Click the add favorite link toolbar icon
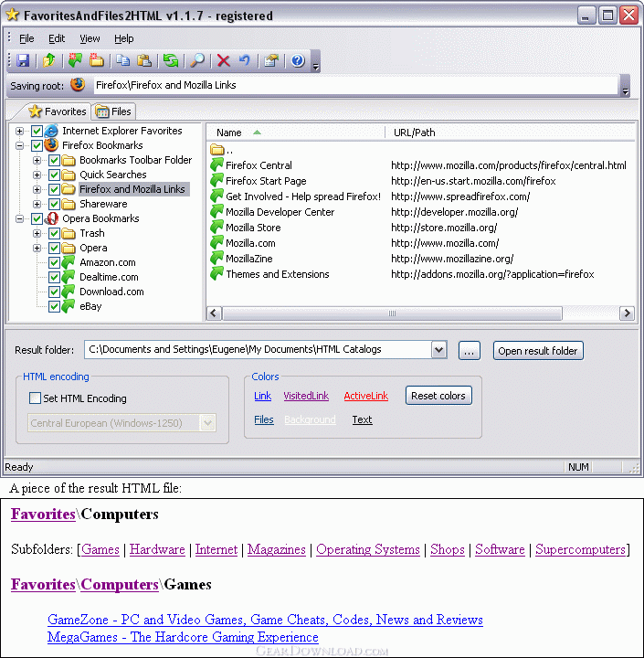Viewport: 644px width, 658px height. click(x=75, y=60)
